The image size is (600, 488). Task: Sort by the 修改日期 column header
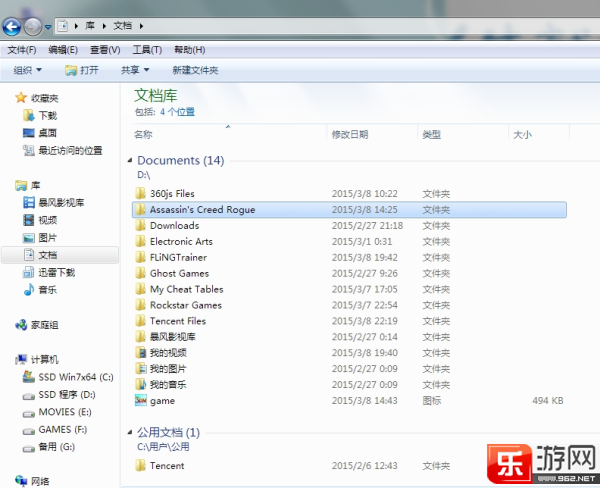[372, 134]
